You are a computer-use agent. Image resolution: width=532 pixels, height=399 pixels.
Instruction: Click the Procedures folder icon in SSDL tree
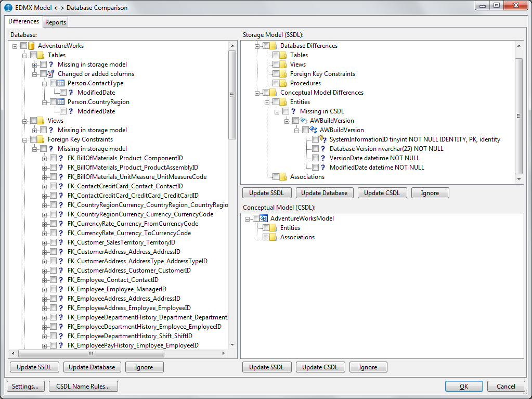pyautogui.click(x=283, y=83)
